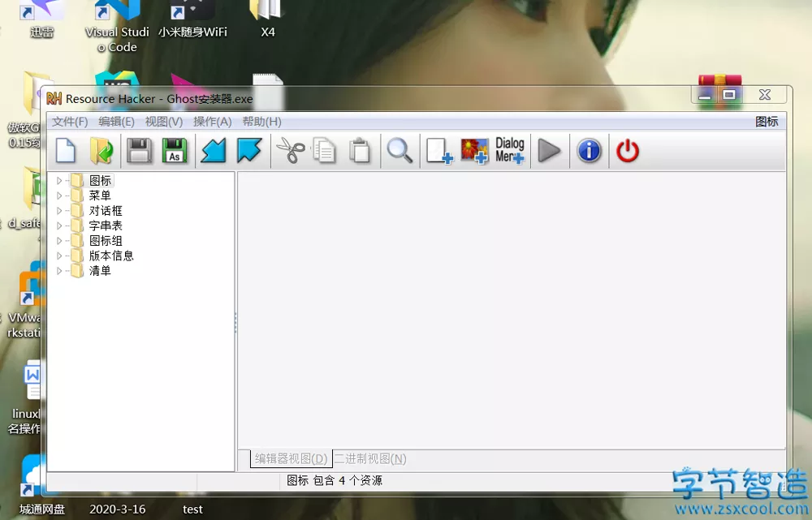This screenshot has height=520, width=812.
Task: Switch to the 编辑器视图(D) tab
Action: coord(291,459)
